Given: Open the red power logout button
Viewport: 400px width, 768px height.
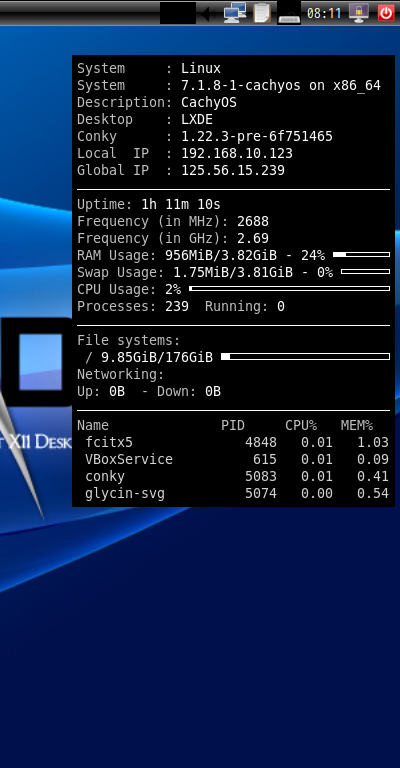Looking at the screenshot, I should [x=386, y=13].
